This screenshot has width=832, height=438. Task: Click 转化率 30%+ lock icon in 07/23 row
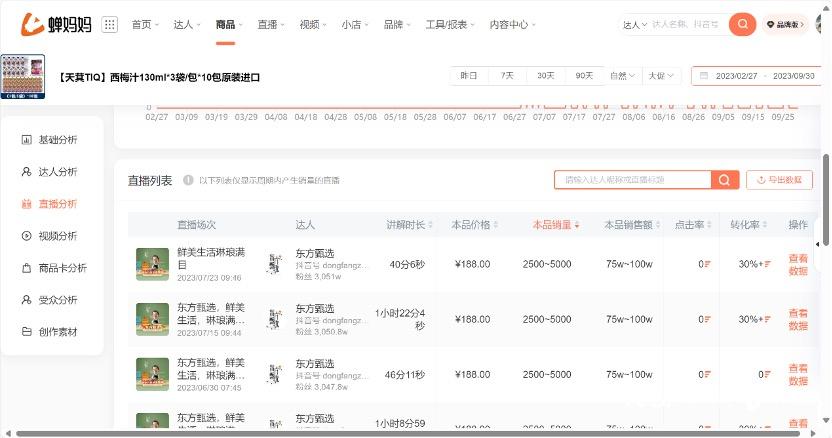pyautogui.click(x=767, y=264)
